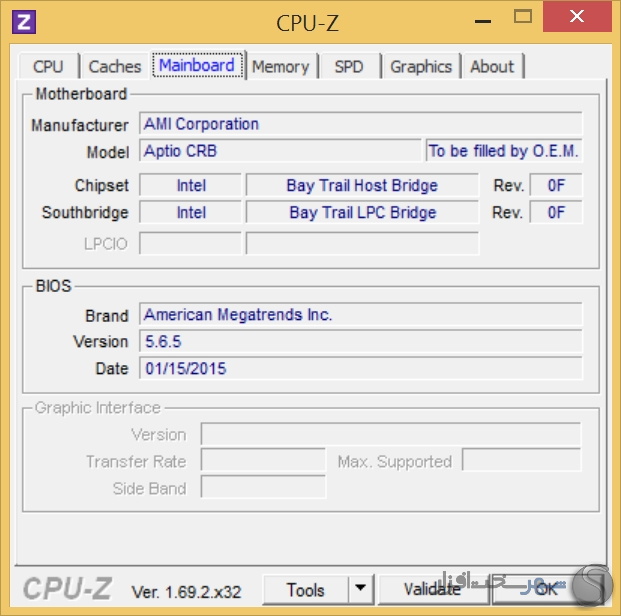Click BIOS Brand American Megatrends Inc.
The image size is (621, 616).
(x=361, y=315)
